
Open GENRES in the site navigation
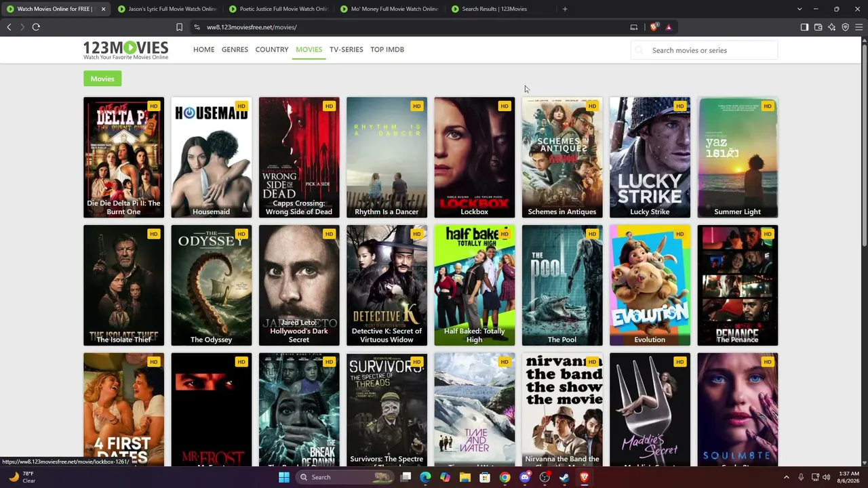coord(235,49)
